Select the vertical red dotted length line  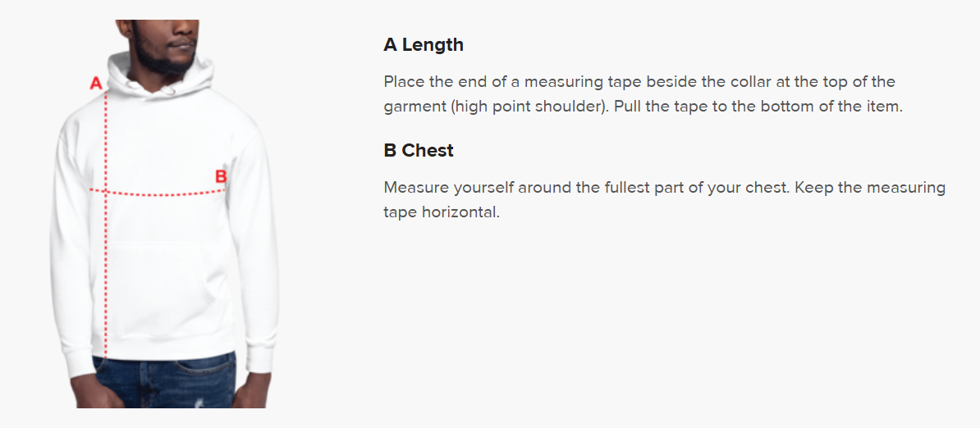107,271
